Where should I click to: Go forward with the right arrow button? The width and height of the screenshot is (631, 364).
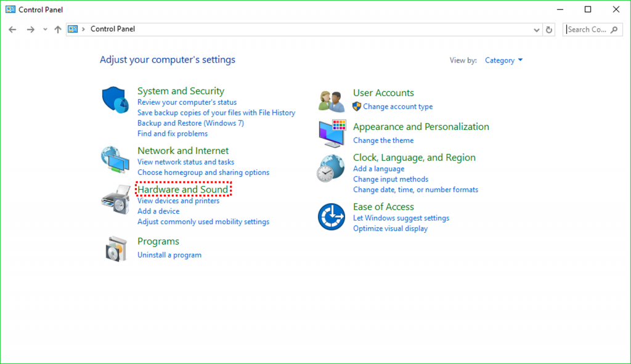[31, 30]
